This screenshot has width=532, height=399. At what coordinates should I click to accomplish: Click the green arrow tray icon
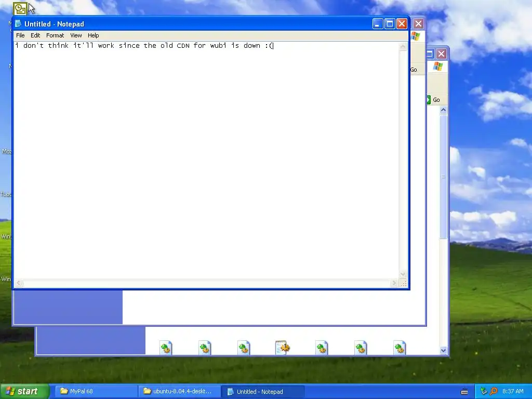coord(484,391)
